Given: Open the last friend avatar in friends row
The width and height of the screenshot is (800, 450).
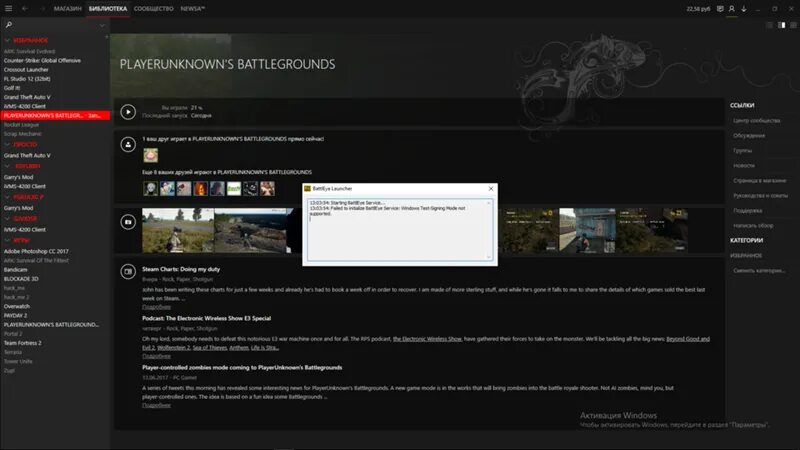Looking at the screenshot, I should [267, 188].
